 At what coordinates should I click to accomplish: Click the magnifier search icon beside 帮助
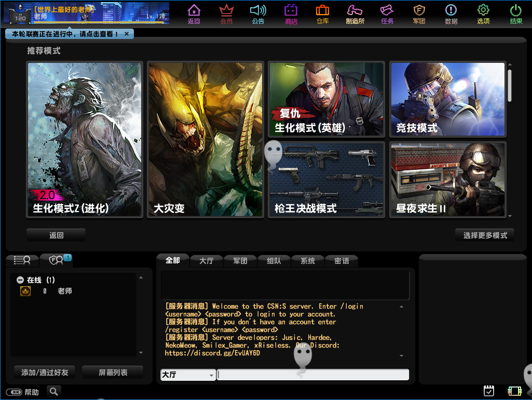point(53,392)
